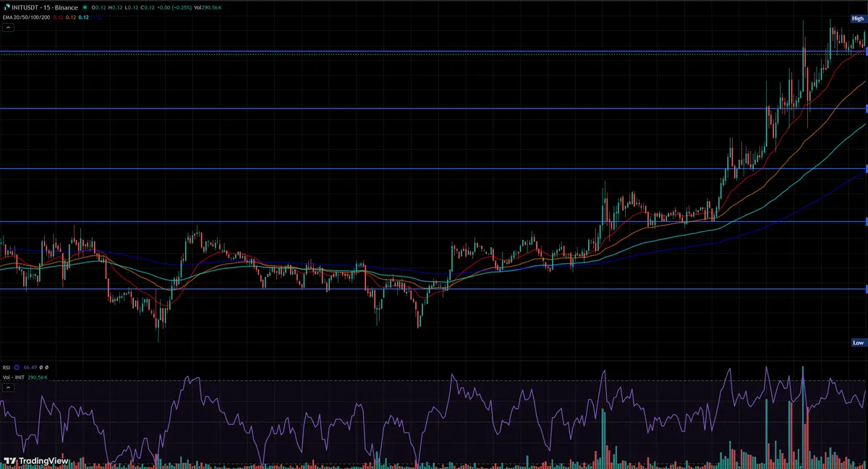Select the Vol · INIT legend label

pos(13,377)
